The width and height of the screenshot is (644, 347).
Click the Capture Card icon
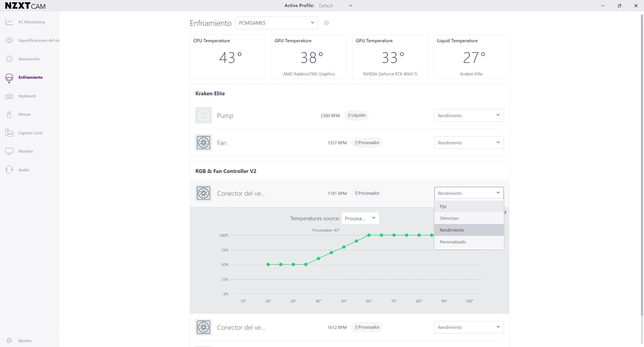[x=9, y=133]
